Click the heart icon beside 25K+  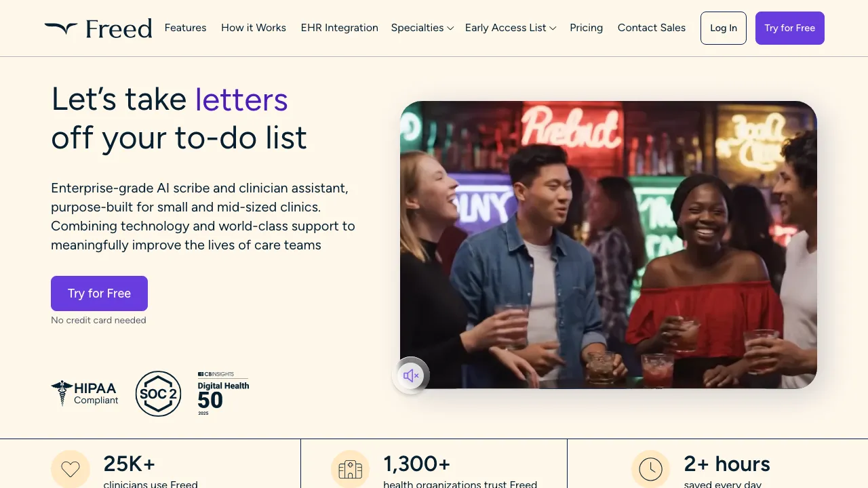71,469
